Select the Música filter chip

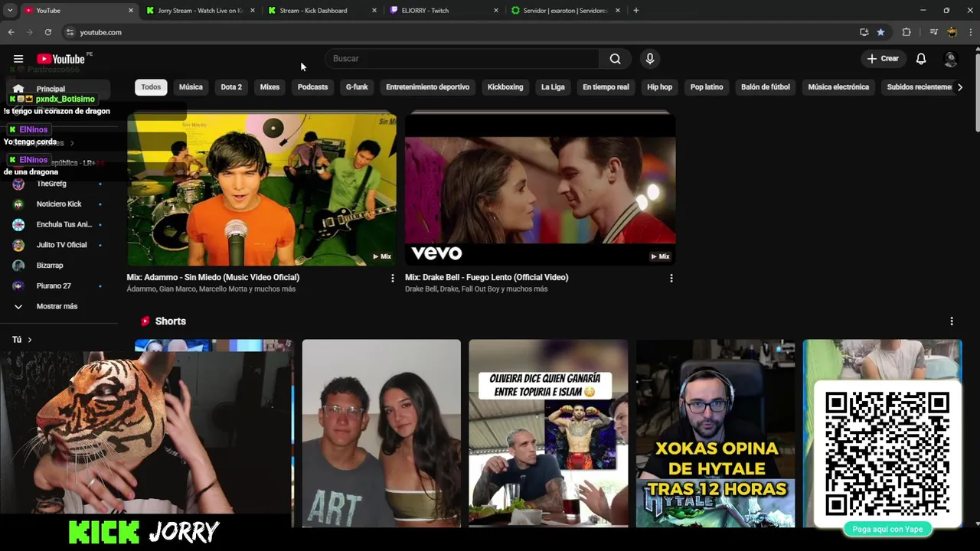[191, 86]
